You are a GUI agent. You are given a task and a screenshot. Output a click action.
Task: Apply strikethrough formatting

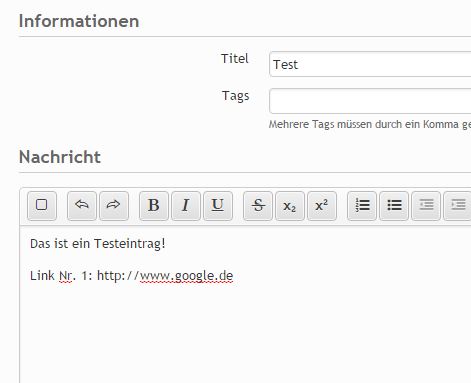point(258,206)
